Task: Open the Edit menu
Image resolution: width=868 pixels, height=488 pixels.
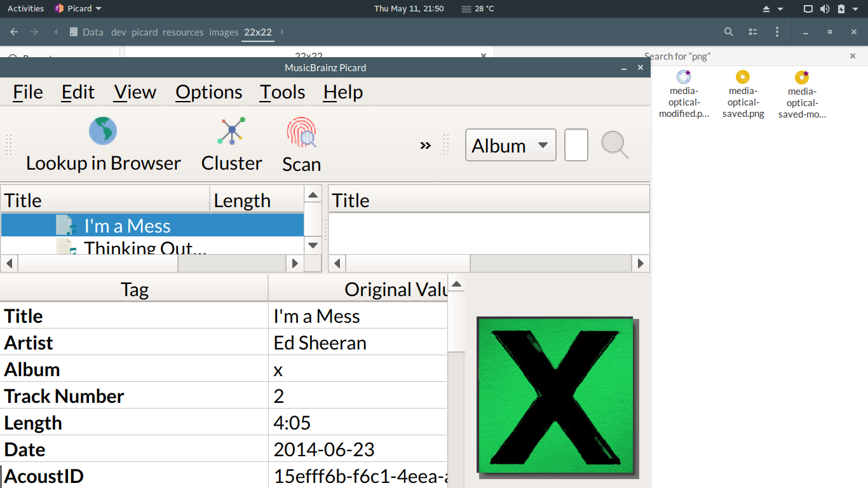Action: 78,92
